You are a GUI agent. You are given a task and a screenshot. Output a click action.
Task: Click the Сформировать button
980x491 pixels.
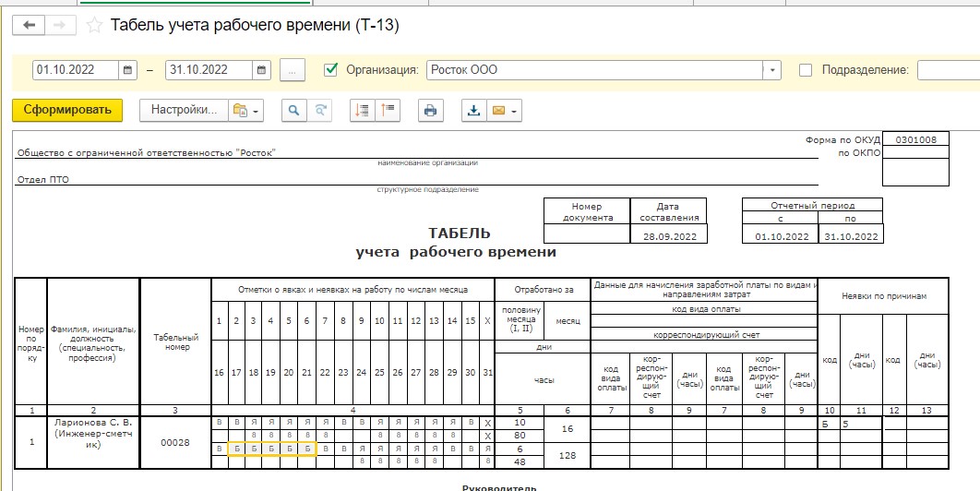coord(67,110)
